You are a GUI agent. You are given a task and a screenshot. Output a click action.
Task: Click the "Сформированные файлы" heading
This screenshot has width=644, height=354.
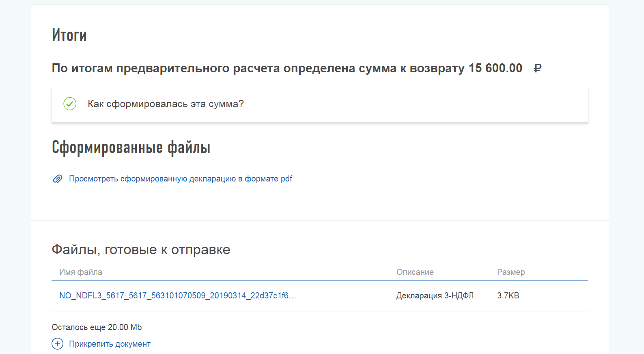pyautogui.click(x=131, y=147)
